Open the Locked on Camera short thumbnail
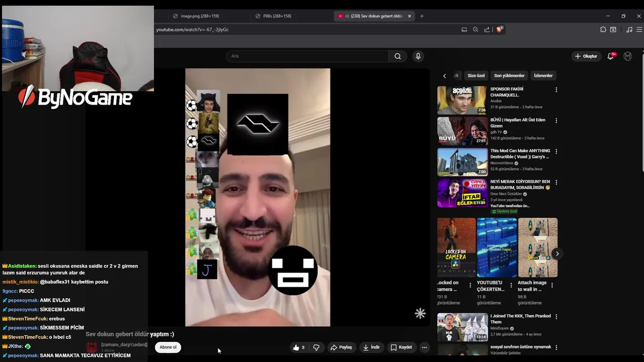Viewport: 644px width, 362px height. [456, 247]
